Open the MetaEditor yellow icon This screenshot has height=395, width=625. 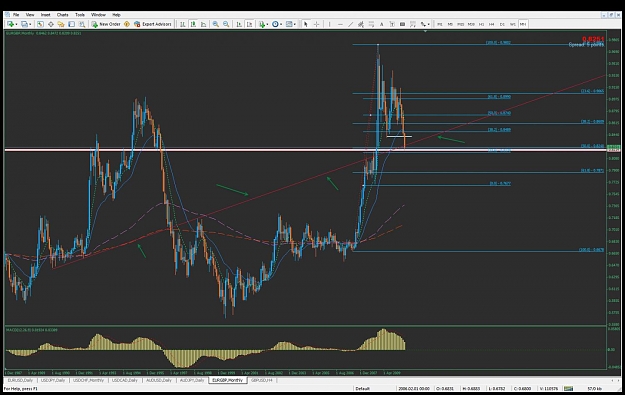click(x=127, y=24)
